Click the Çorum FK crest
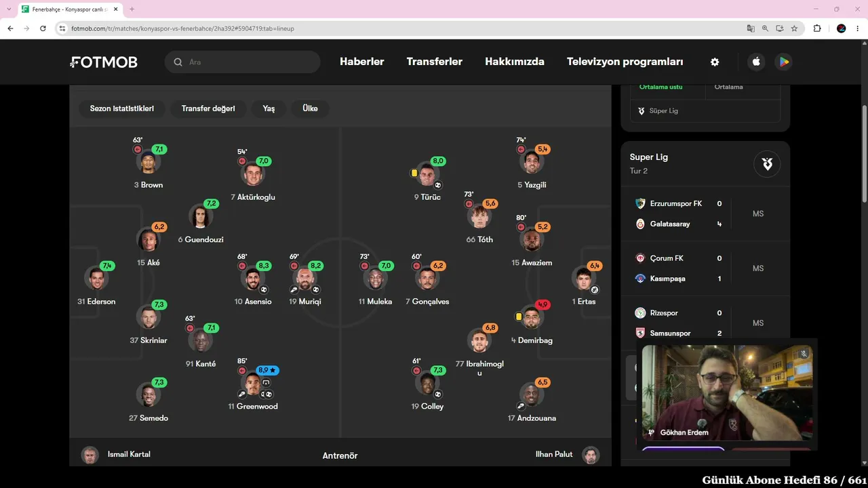868x488 pixels. pyautogui.click(x=640, y=258)
